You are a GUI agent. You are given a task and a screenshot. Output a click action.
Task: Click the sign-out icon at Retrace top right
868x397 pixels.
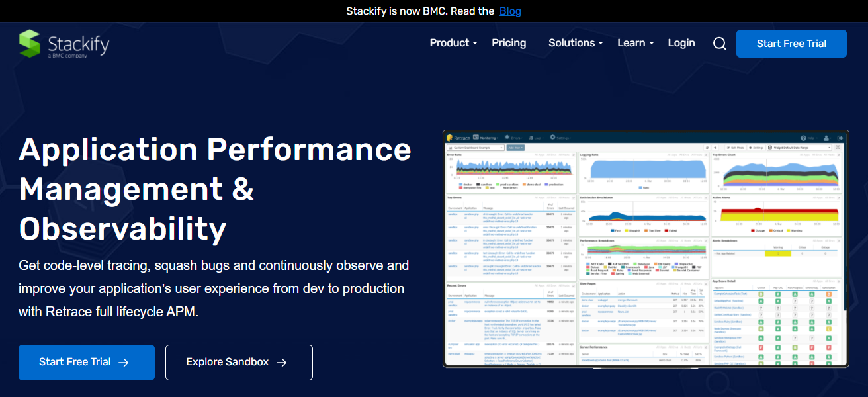pos(840,137)
